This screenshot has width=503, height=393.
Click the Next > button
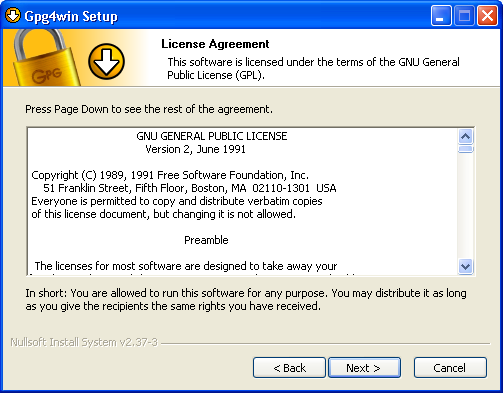[x=364, y=368]
